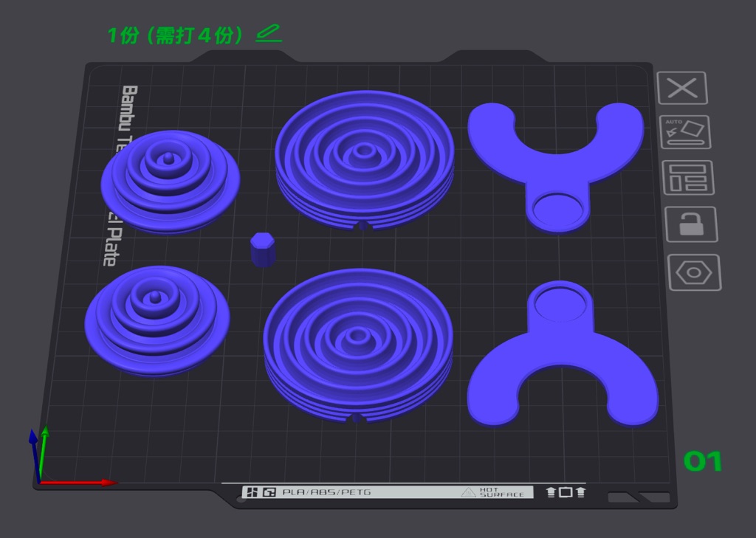This screenshot has width=756, height=538.
Task: Click the PLA/ABS/PETG label on the bed
Action: pos(326,492)
